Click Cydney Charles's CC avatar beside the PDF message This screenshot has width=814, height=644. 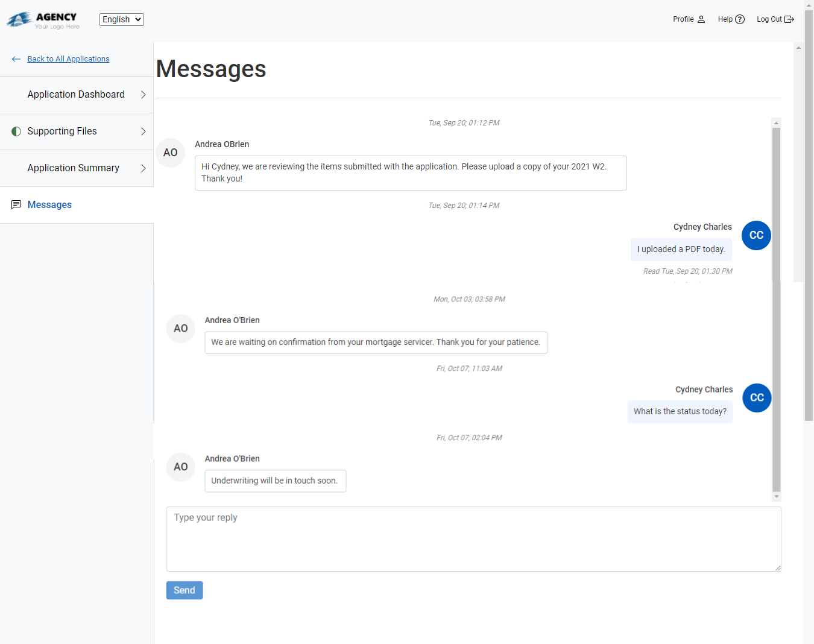(x=756, y=235)
